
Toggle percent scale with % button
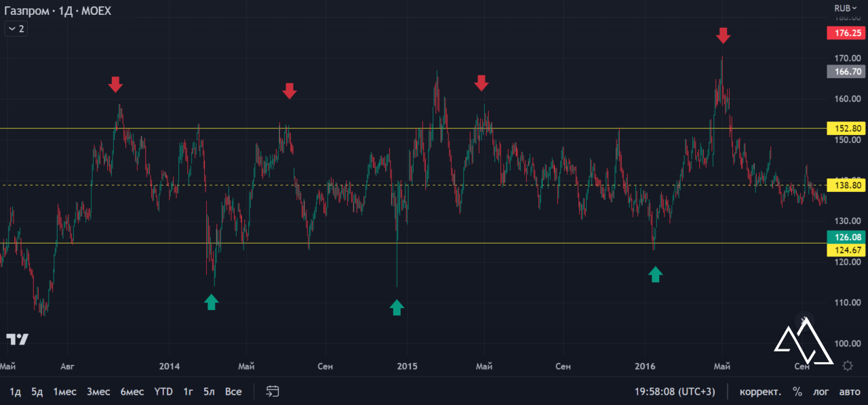pos(797,391)
